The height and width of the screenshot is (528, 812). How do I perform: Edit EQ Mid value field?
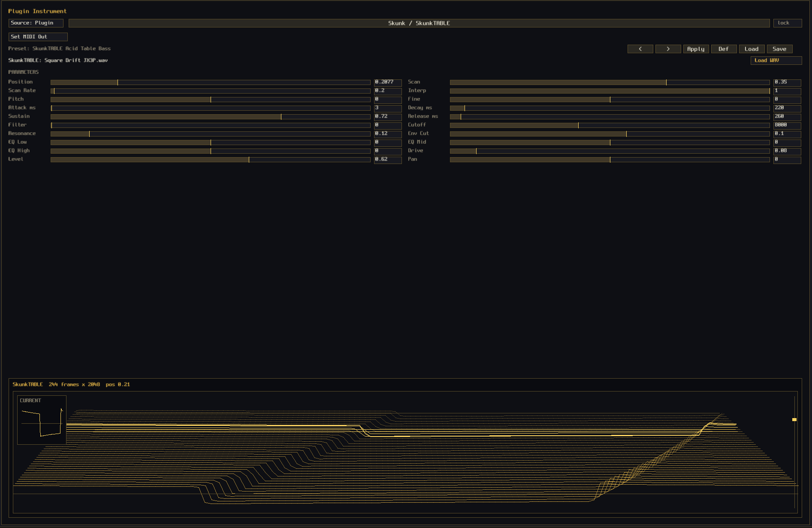pos(787,143)
